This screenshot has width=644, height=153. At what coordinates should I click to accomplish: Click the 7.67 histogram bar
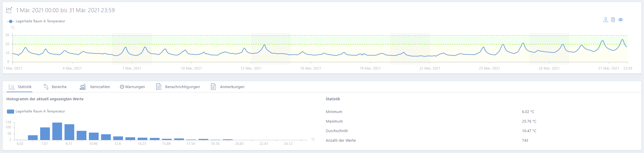(x=45, y=134)
